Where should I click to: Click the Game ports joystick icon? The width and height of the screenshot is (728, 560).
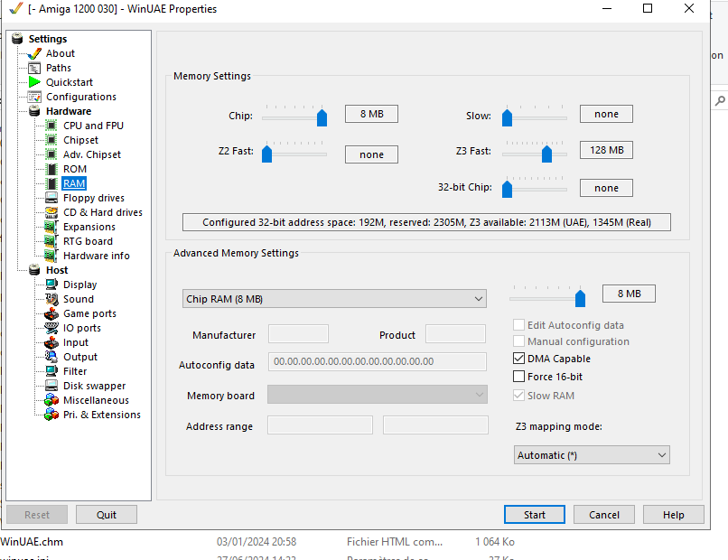pyautogui.click(x=51, y=313)
